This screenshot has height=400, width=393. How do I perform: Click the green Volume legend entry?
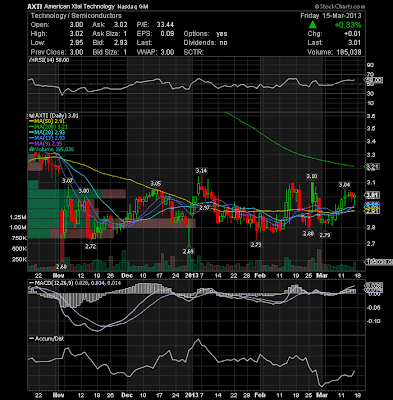point(51,149)
